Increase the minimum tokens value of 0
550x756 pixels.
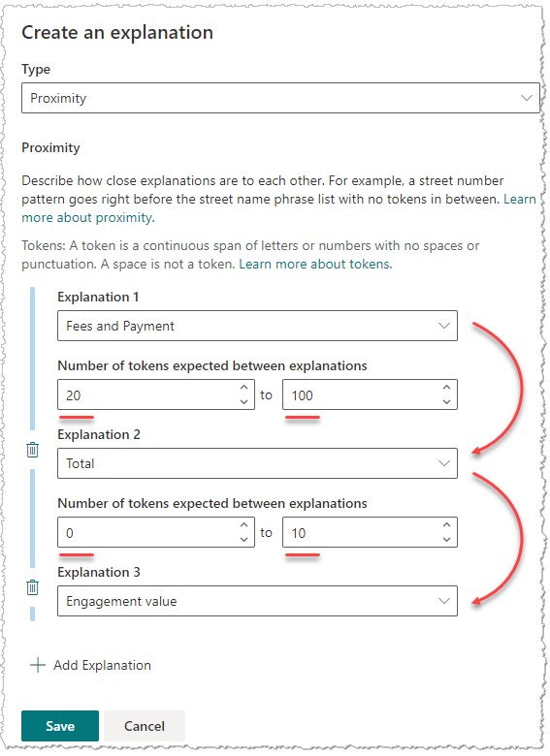(x=244, y=525)
